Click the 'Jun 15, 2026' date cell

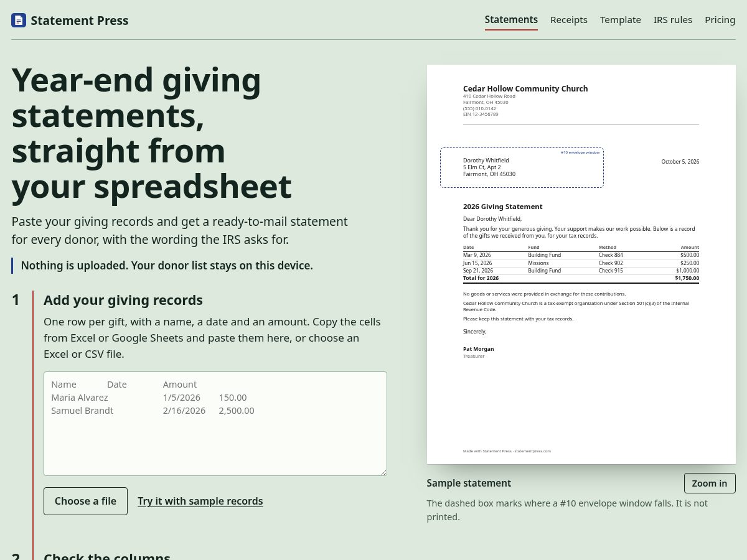477,263
